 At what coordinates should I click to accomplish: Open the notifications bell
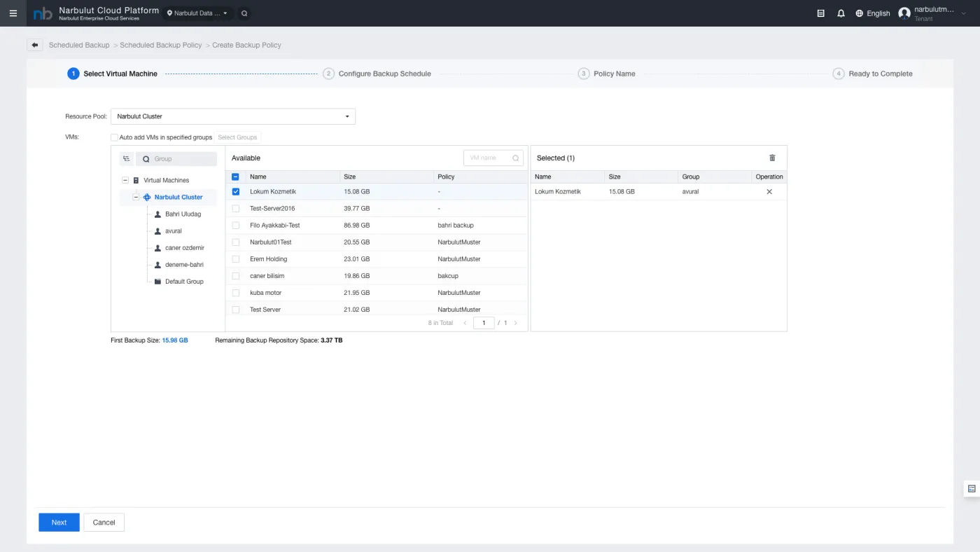[x=841, y=13]
